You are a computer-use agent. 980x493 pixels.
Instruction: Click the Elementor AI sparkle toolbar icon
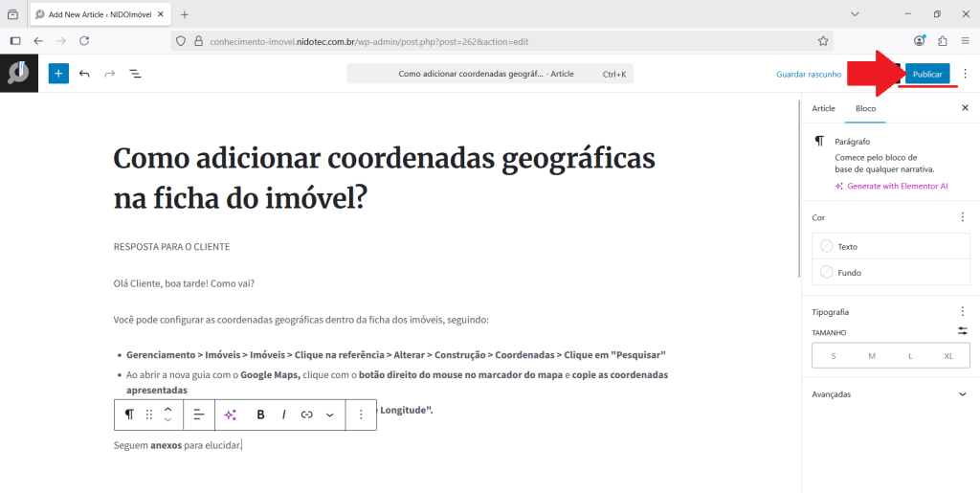(231, 415)
